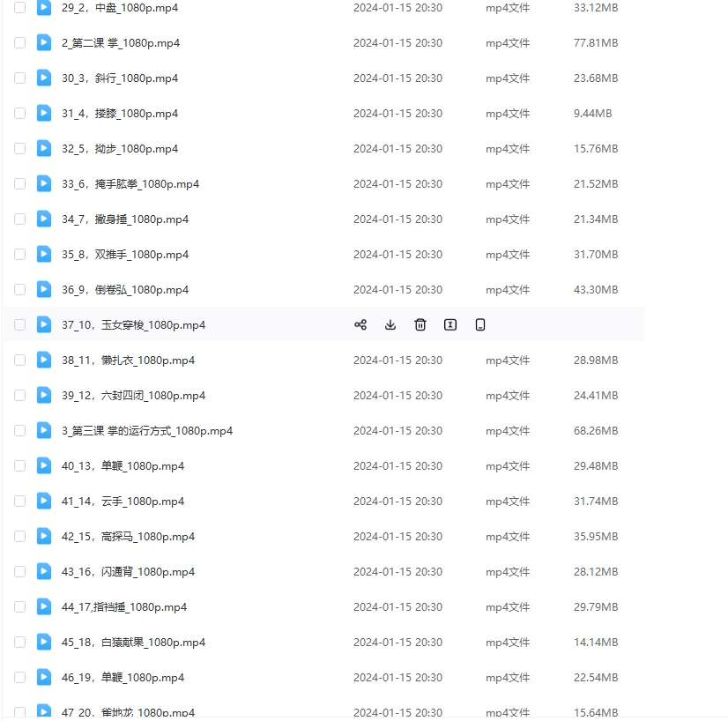This screenshot has height=721, width=728.
Task: Open file name 37_10，玉女穿梭_1080p.mp4
Action: coord(133,325)
